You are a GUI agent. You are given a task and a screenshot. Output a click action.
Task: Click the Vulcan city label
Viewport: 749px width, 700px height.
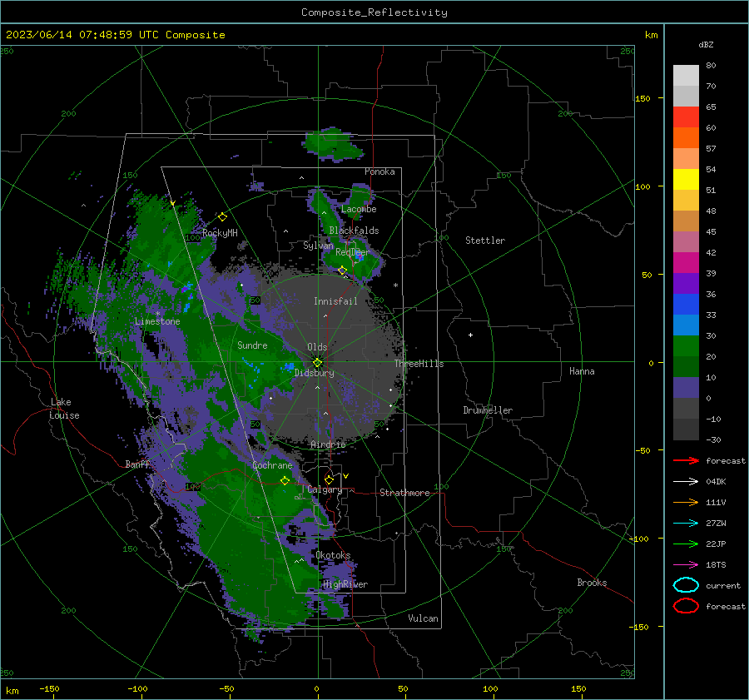click(x=424, y=618)
